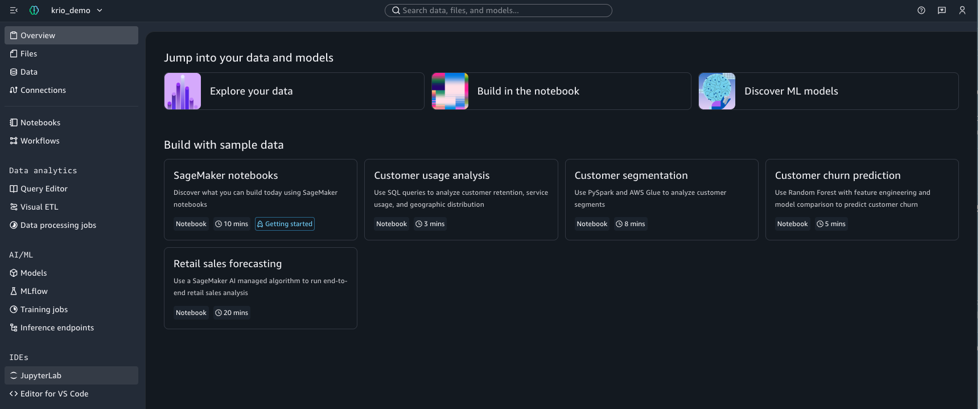
Task: Open the user profile icon
Action: tap(962, 10)
